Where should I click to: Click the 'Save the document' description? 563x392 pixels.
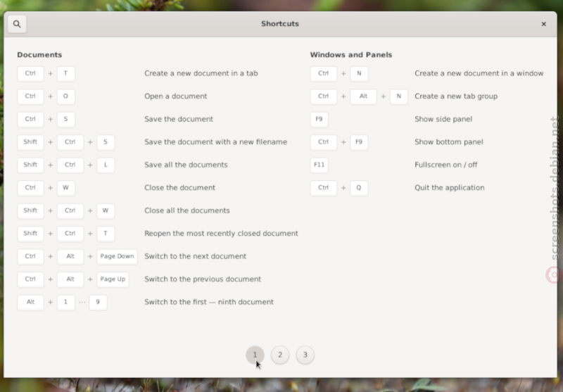[179, 119]
